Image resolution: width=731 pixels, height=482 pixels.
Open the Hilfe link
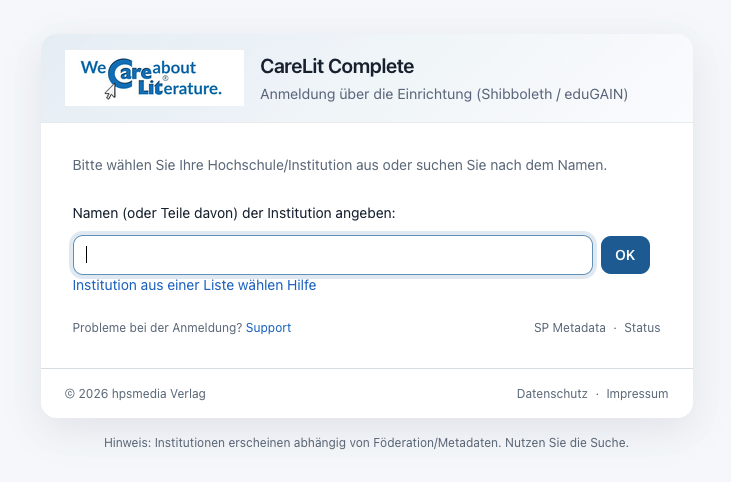coord(302,285)
